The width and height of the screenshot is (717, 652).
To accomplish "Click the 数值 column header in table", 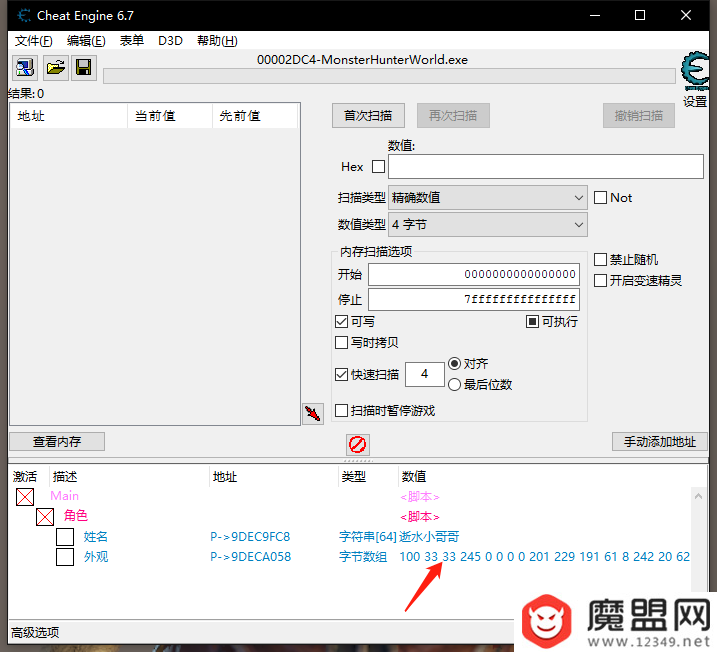I will coord(414,477).
